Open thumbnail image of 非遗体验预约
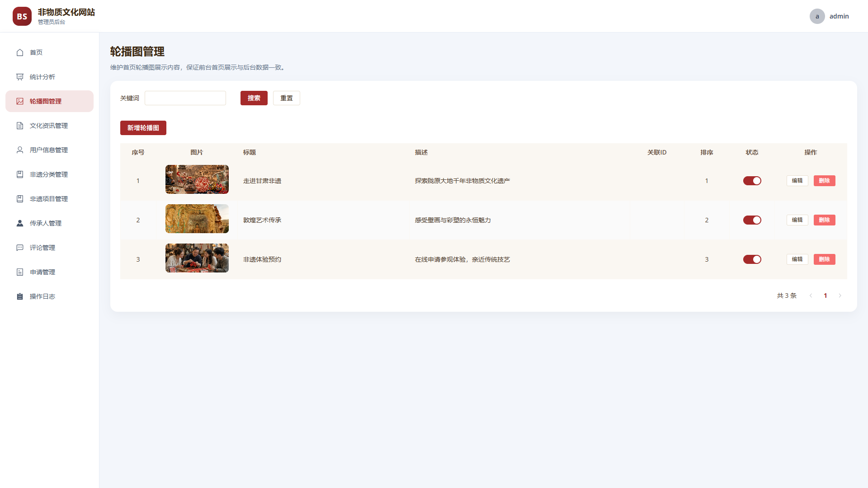The image size is (868, 488). (x=197, y=258)
